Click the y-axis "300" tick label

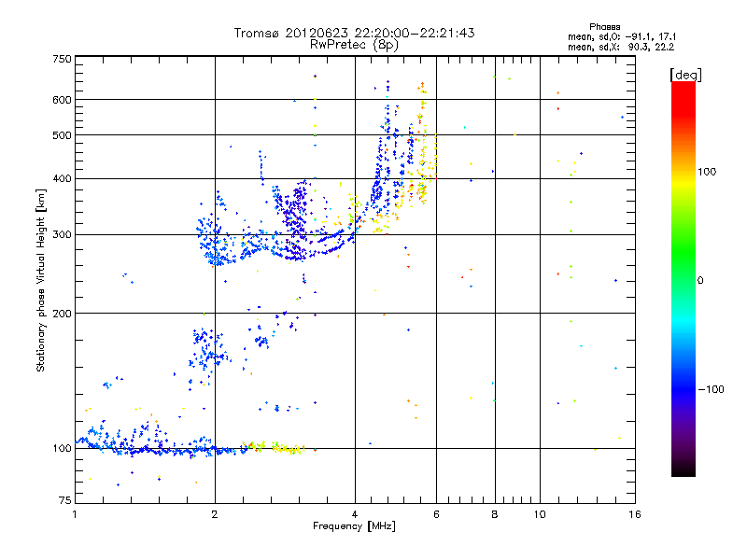62,235
